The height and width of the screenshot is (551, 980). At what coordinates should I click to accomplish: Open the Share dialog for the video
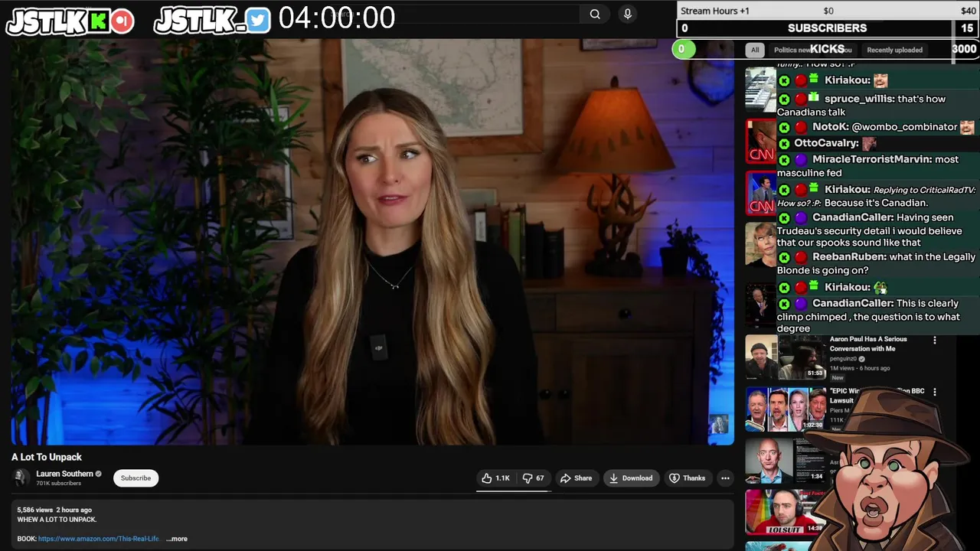coord(576,478)
